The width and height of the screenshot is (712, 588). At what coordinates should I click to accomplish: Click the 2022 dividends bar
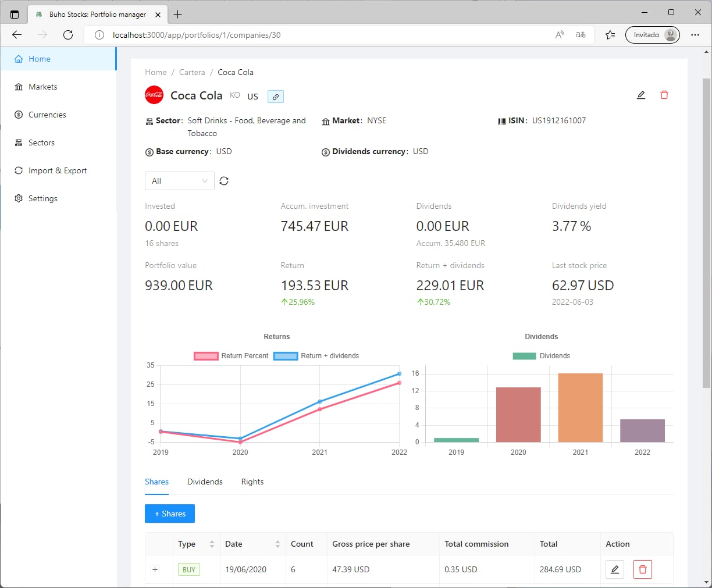click(x=642, y=430)
